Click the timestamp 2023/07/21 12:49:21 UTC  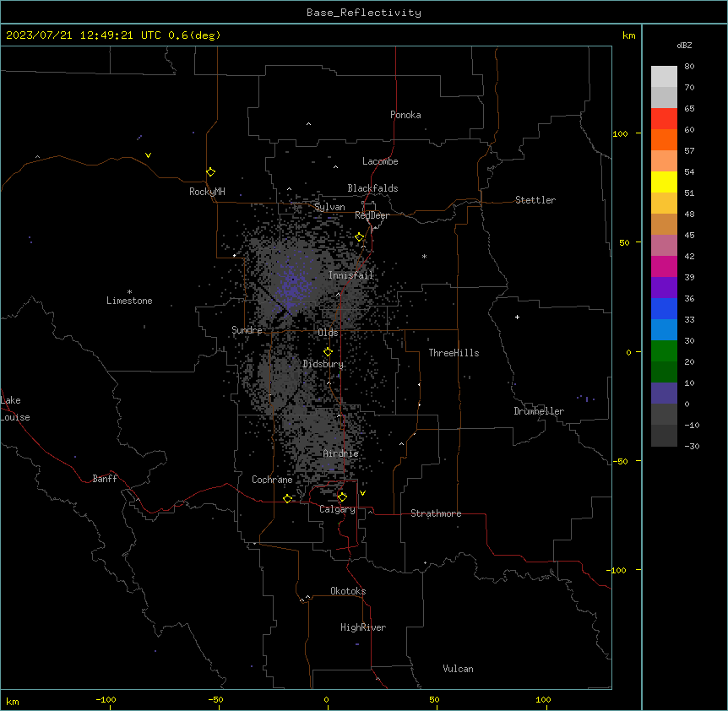[84, 35]
